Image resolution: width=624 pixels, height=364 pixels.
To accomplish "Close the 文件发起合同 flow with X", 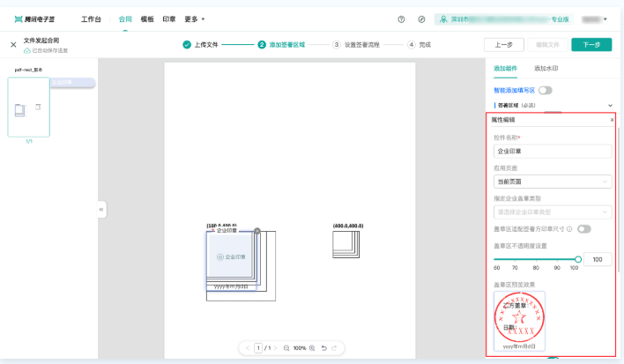I will (x=13, y=45).
